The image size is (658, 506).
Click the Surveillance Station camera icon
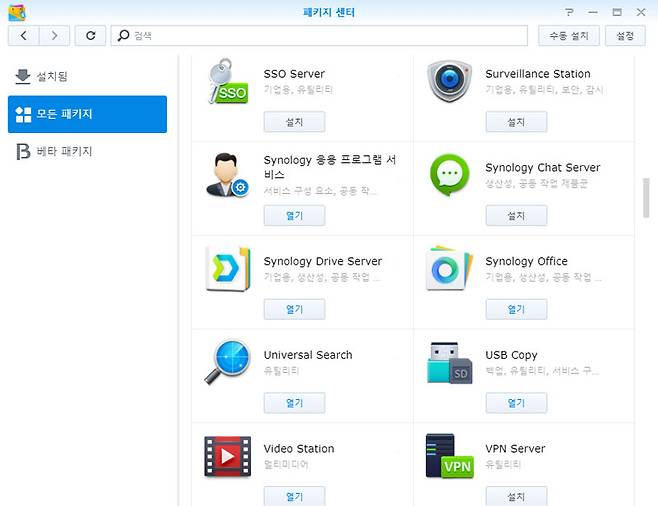[x=449, y=81]
